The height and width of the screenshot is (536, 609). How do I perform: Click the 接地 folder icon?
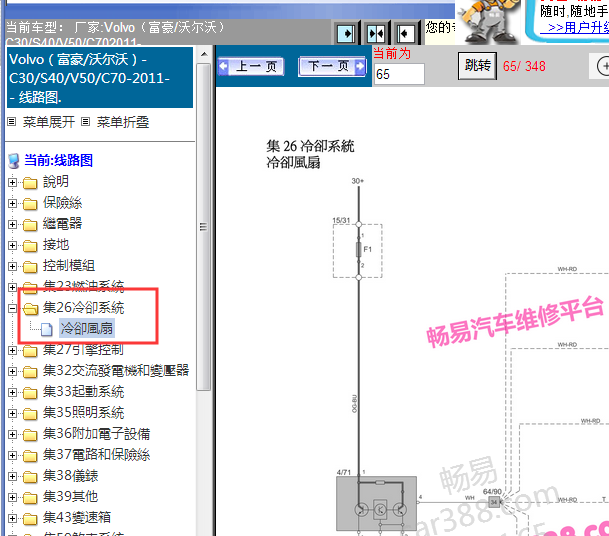[x=30, y=245]
